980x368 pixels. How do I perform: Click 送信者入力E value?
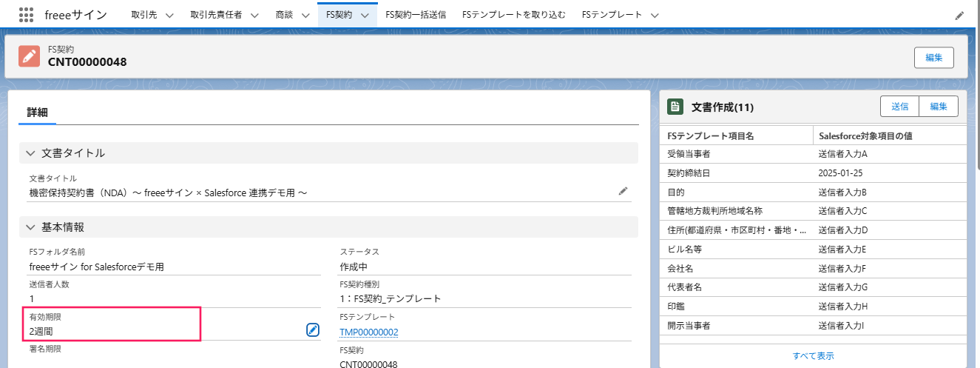tap(842, 249)
